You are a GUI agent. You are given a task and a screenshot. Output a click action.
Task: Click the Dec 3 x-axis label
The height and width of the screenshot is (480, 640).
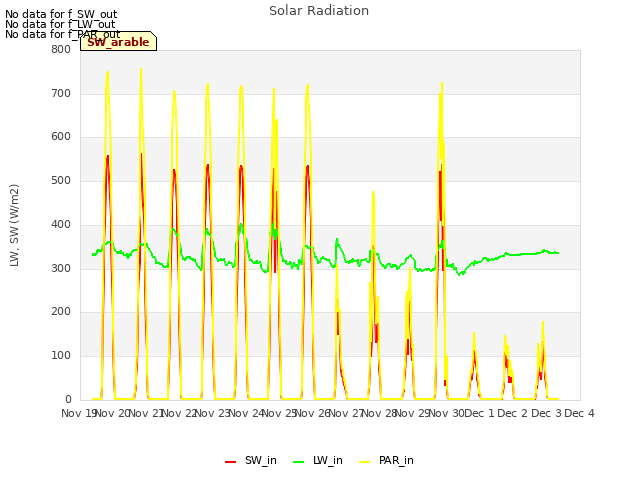[x=547, y=413]
